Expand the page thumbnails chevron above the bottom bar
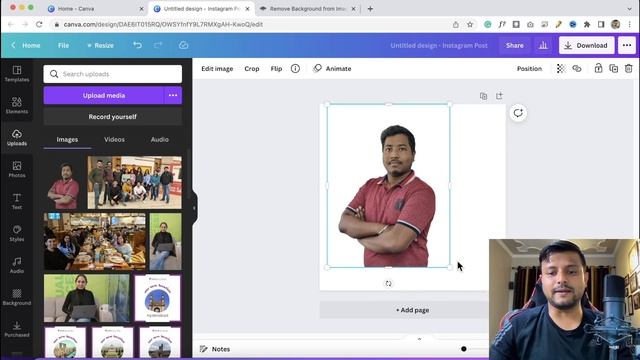Viewport: 640px width, 360px height. click(419, 339)
